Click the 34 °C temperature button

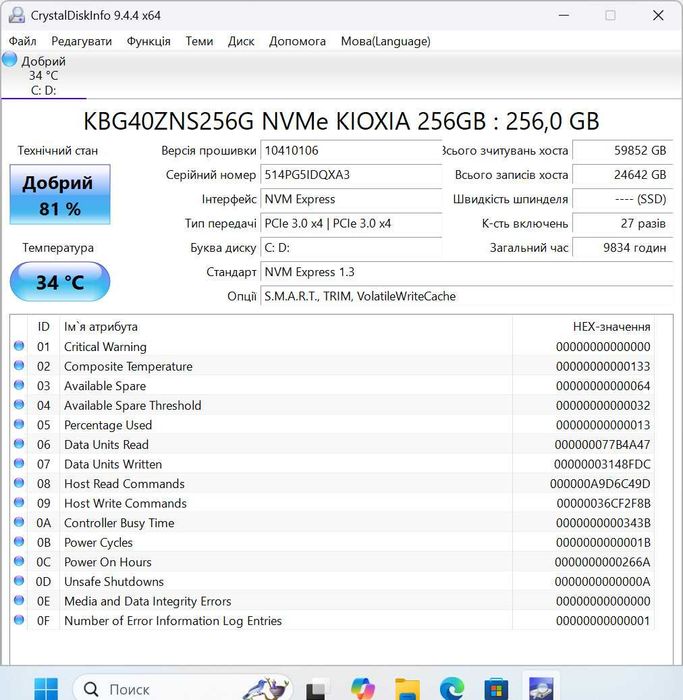[x=60, y=282]
